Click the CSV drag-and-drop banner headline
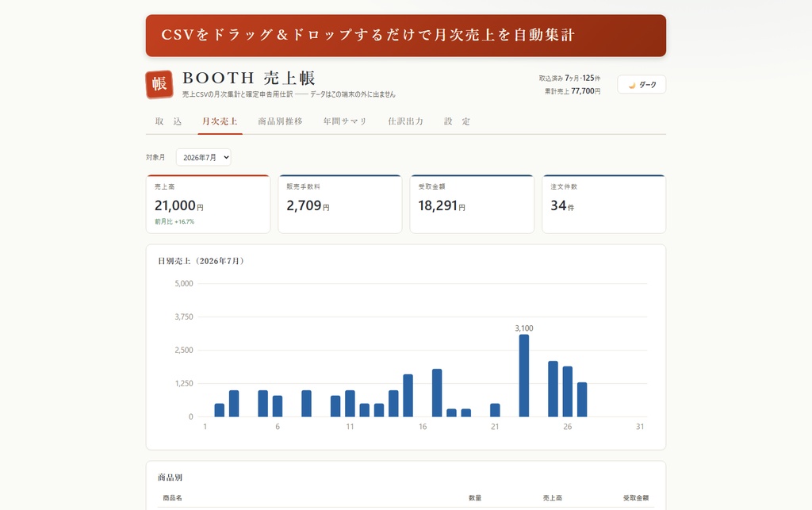 (x=368, y=35)
